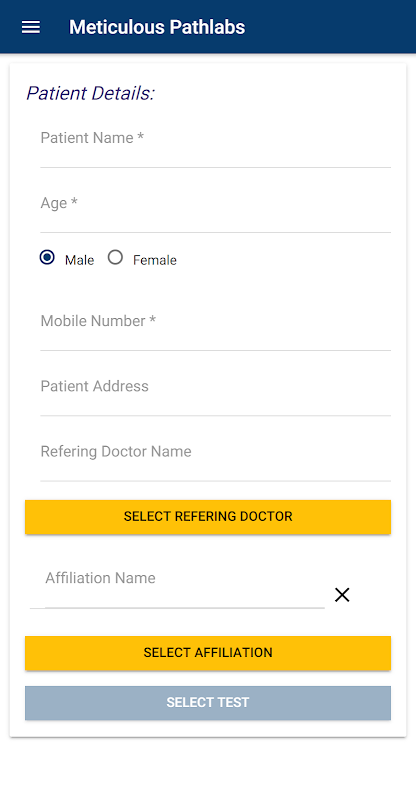This screenshot has height=800, width=416.
Task: Open the Select Test chooser
Action: pos(208,703)
